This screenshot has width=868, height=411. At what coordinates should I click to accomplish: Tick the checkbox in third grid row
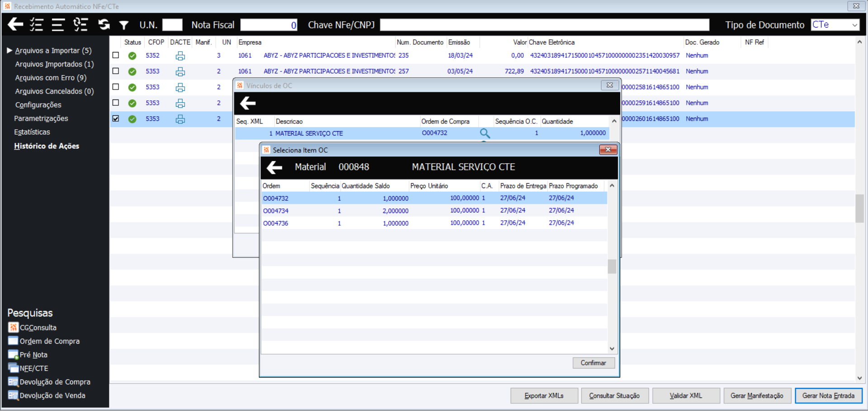[116, 87]
